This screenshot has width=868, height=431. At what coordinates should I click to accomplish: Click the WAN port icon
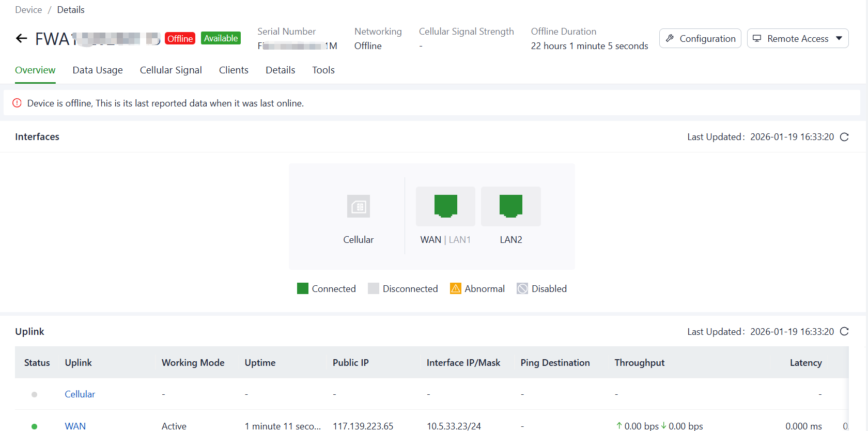[x=445, y=206]
